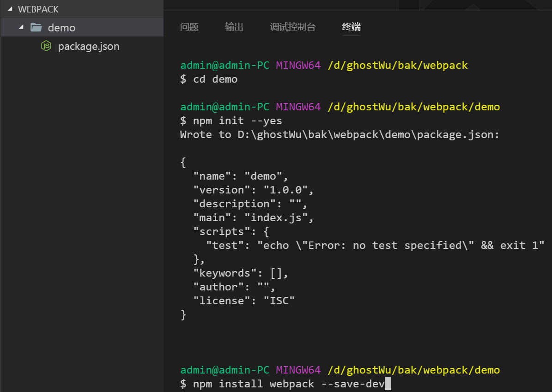
Task: Switch to the 输出 tab
Action: [234, 27]
